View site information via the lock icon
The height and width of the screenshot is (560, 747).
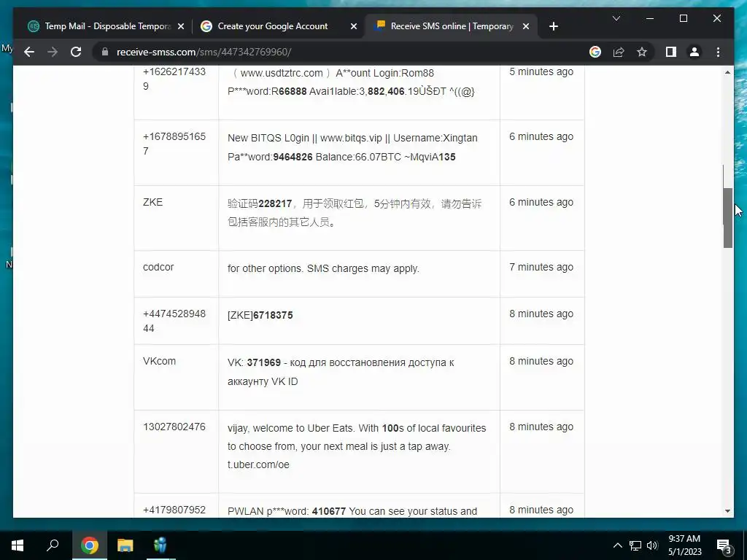pyautogui.click(x=105, y=52)
